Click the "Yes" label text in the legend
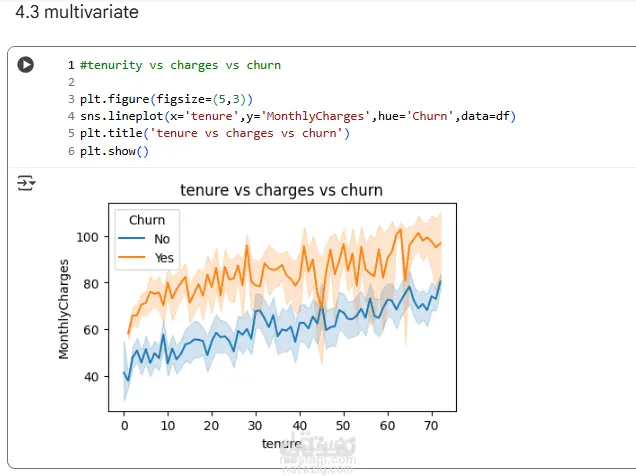636x476 pixels. tap(164, 258)
